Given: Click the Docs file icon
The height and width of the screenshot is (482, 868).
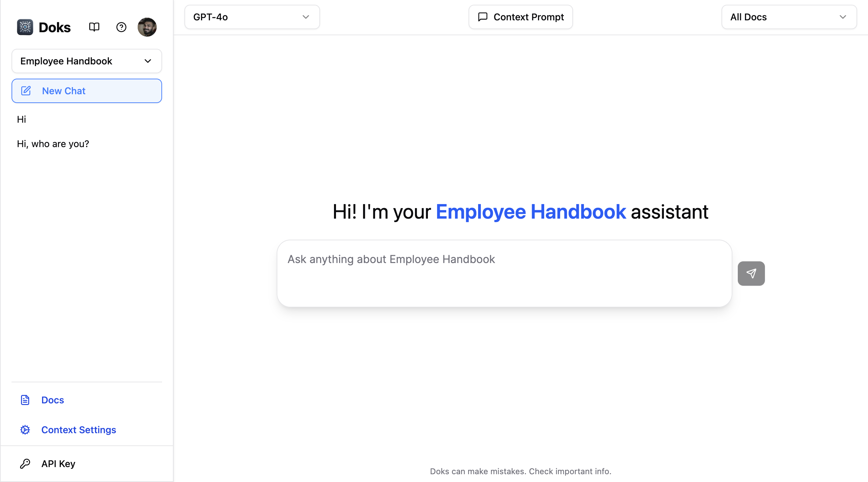Looking at the screenshot, I should click(25, 400).
